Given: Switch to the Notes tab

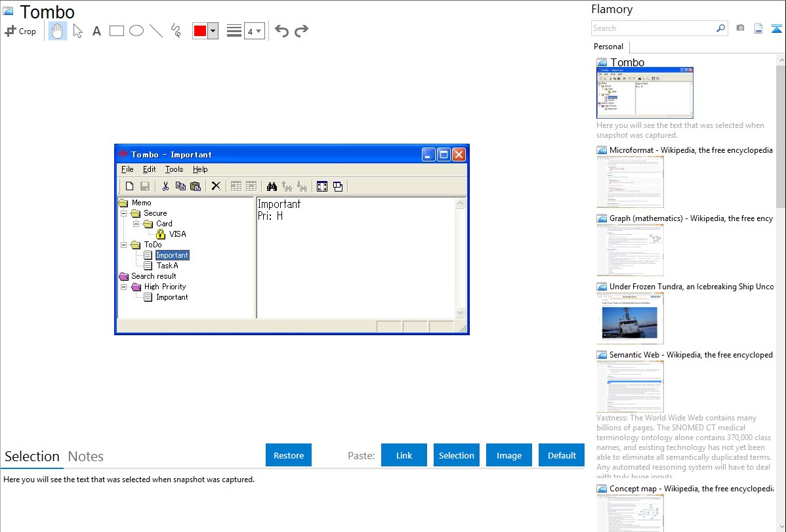Looking at the screenshot, I should pyautogui.click(x=86, y=457).
